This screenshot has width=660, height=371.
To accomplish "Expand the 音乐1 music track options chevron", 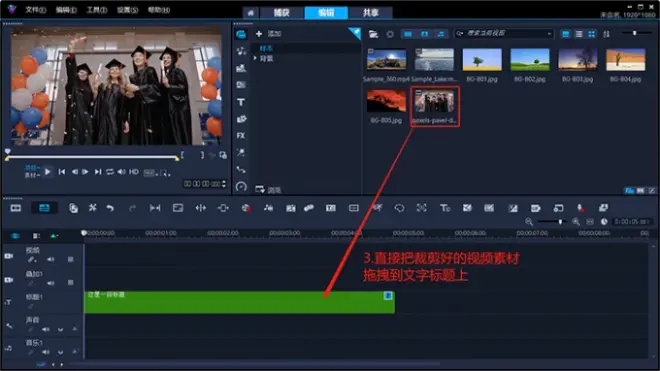I will pos(60,352).
